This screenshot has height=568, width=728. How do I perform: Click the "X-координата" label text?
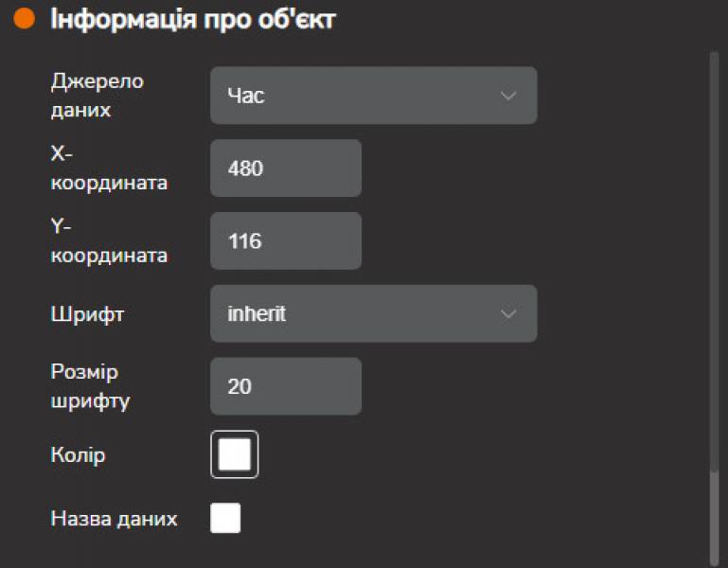pyautogui.click(x=108, y=169)
